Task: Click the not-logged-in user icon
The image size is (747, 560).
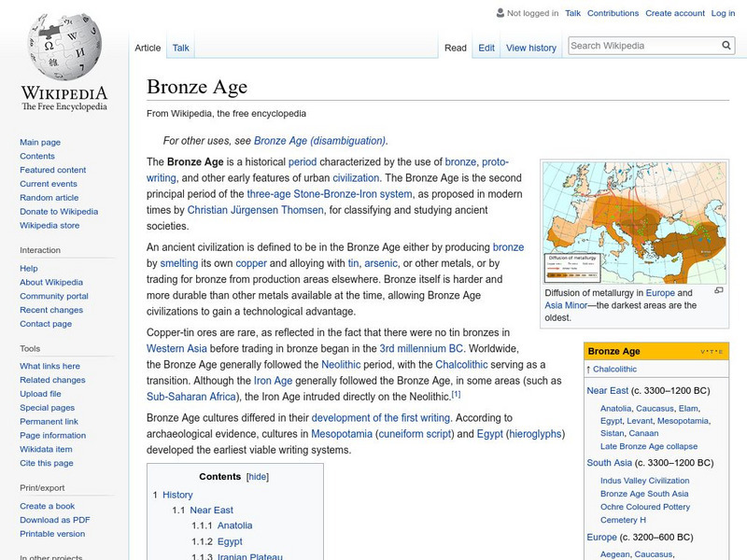Action: [x=500, y=14]
